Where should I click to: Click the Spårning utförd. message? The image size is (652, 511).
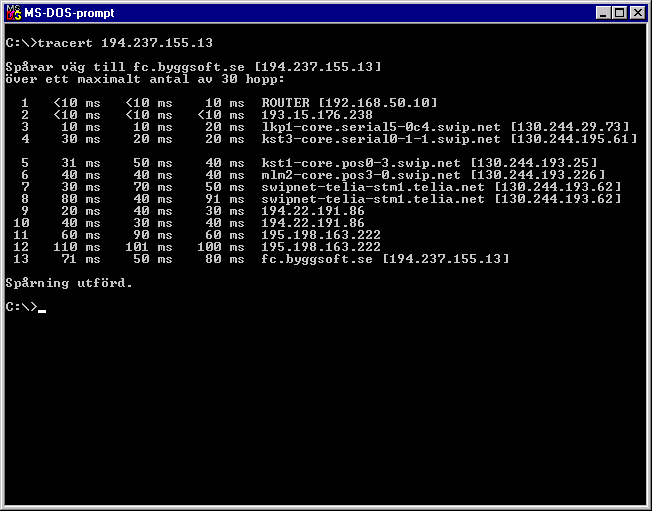pyautogui.click(x=69, y=283)
